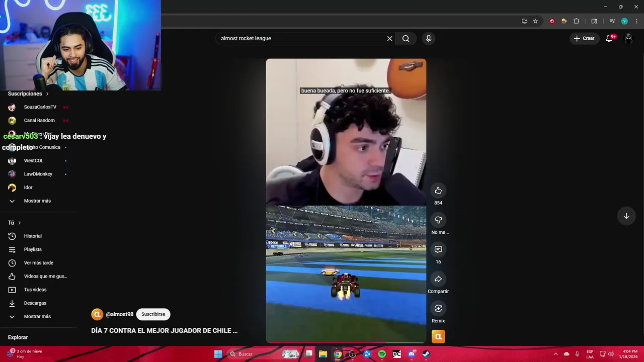The width and height of the screenshot is (644, 362).
Task: Open the Extensions puzzle menu
Action: [577, 21]
